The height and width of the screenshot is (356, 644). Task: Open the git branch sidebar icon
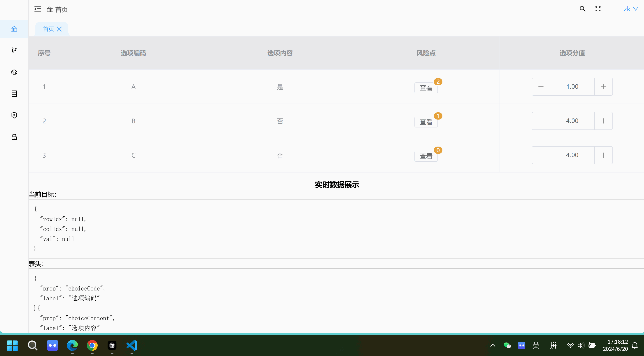click(x=14, y=50)
